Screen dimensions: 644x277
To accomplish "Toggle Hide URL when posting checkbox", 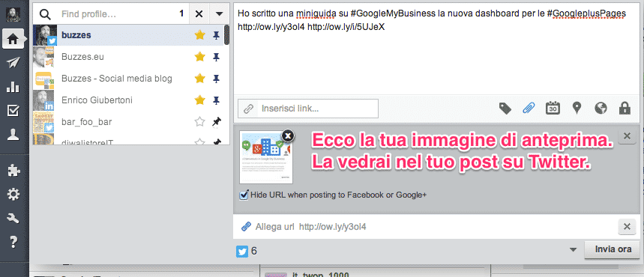I will 244,195.
